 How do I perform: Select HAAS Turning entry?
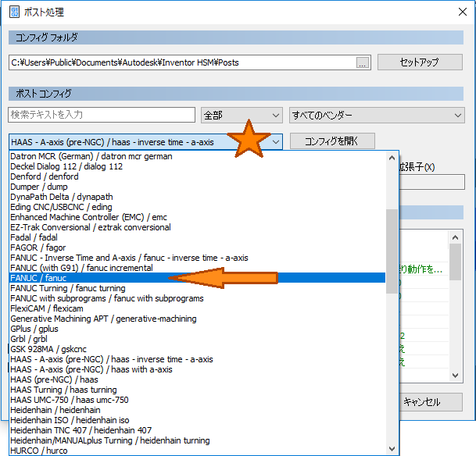197,390
